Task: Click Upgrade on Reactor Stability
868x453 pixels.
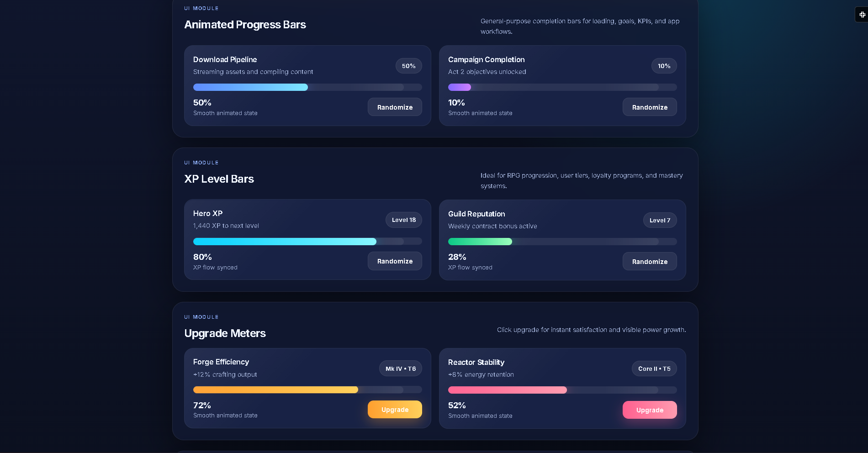Action: coord(649,410)
